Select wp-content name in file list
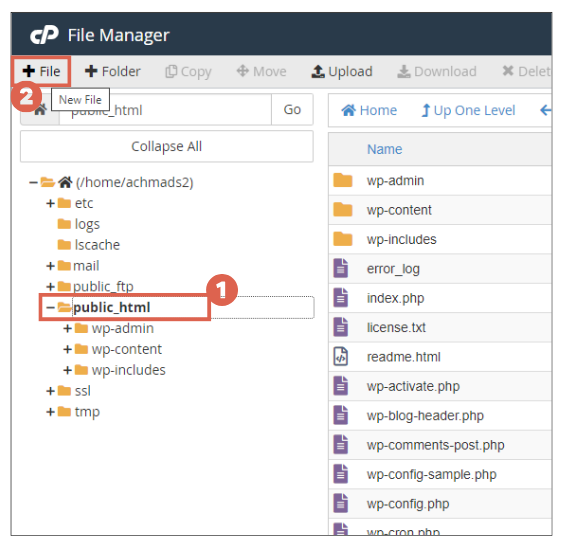The height and width of the screenshot is (547, 562). (399, 210)
